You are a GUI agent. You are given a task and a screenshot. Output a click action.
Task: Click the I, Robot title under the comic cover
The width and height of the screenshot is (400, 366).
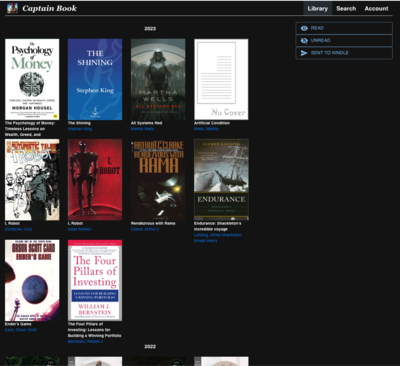tap(12, 223)
